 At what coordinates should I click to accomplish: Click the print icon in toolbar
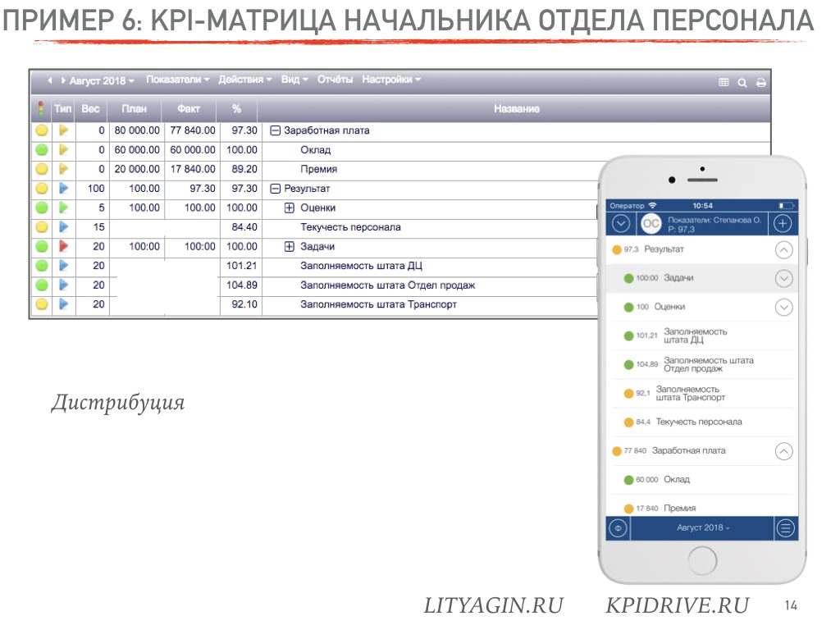760,83
